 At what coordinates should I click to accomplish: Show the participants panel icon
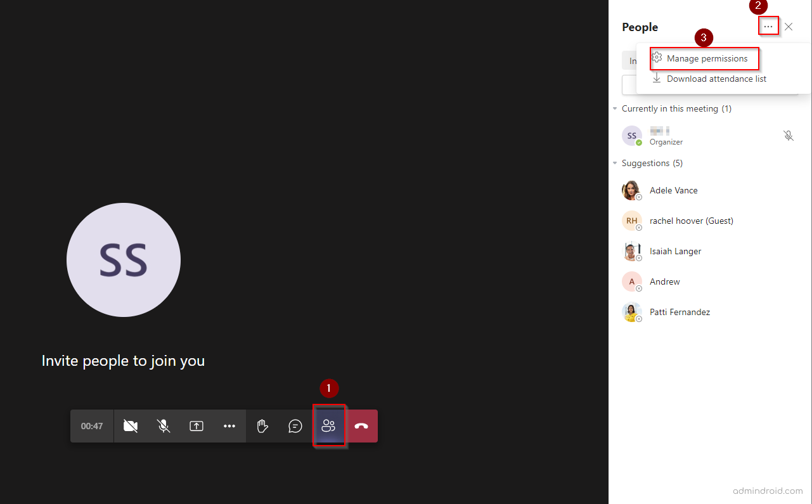coord(329,426)
